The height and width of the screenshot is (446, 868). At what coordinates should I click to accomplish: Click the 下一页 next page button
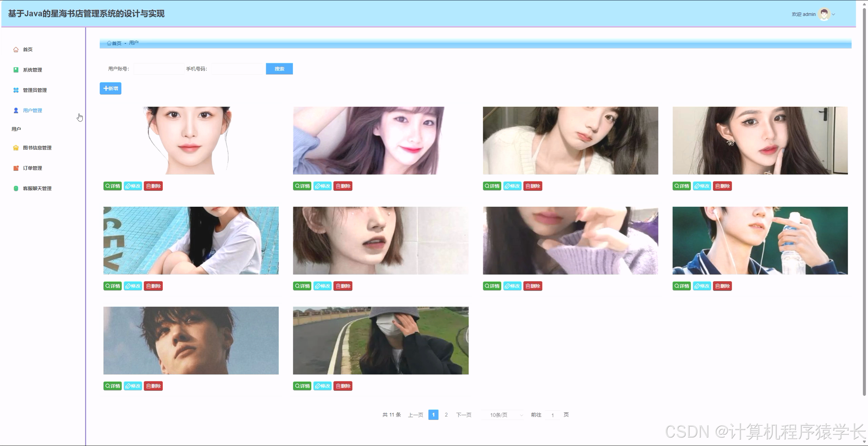point(463,415)
